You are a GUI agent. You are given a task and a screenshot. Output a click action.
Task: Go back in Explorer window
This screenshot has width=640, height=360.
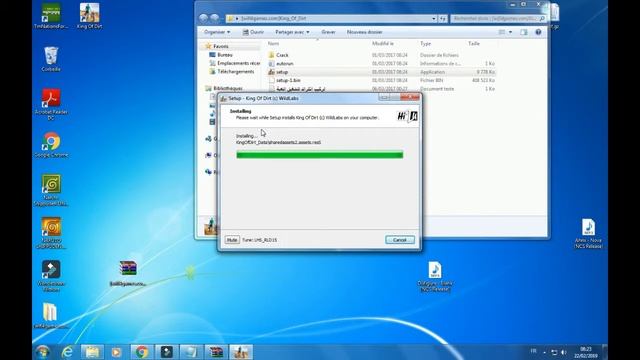203,18
